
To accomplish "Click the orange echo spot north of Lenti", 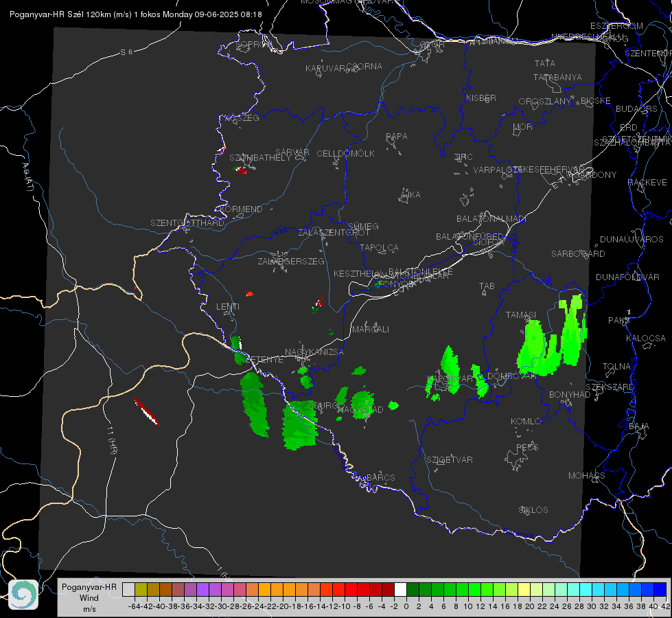I will (250, 294).
